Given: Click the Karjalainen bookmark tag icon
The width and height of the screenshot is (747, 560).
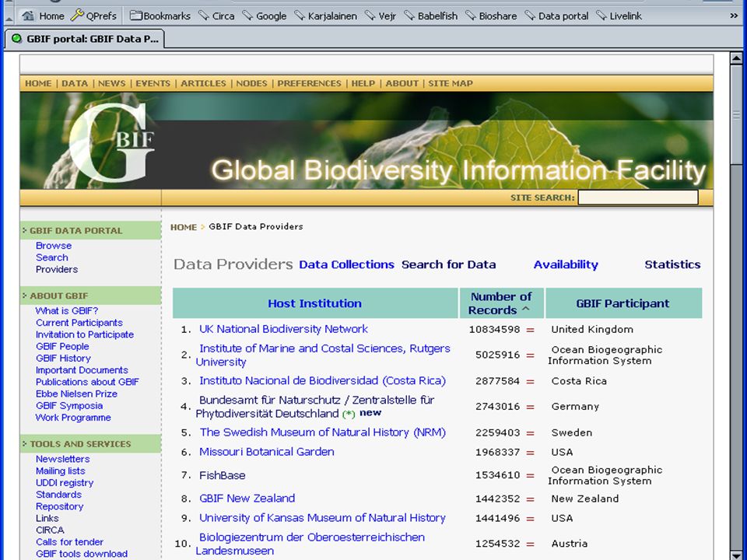Looking at the screenshot, I should pyautogui.click(x=300, y=16).
